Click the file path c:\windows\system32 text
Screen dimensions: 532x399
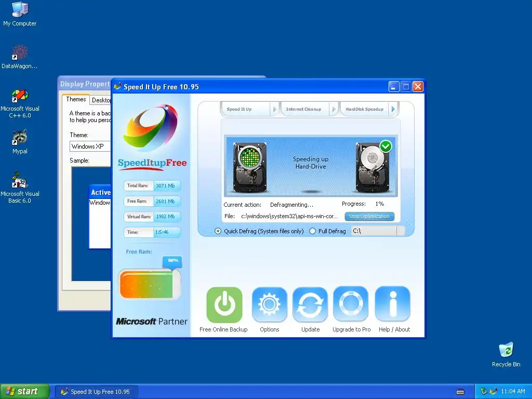[289, 216]
